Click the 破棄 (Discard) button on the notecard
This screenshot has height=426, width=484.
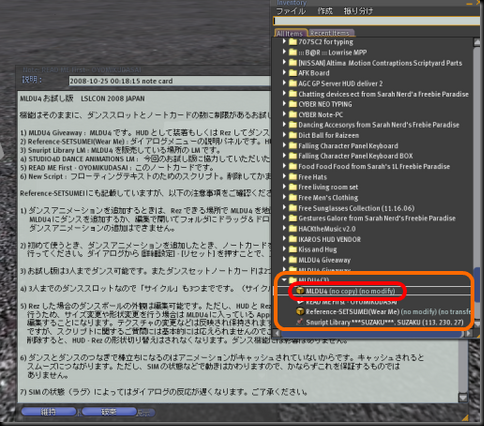tap(109, 412)
